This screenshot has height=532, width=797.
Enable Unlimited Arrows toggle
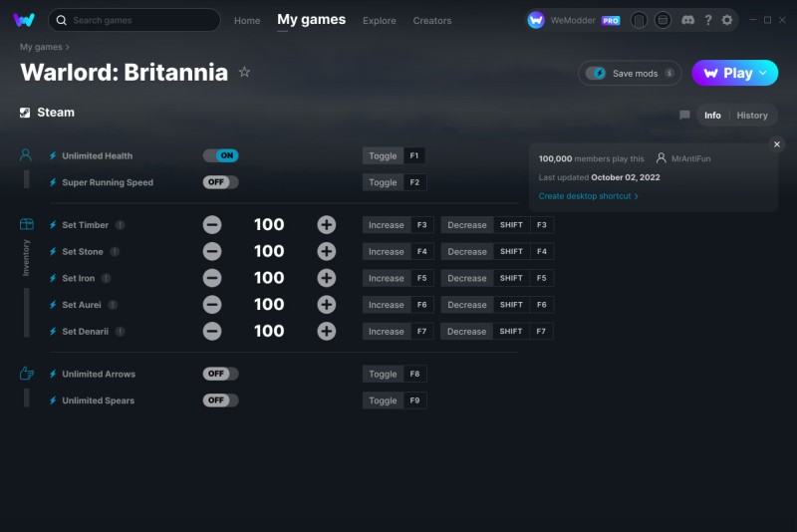pyautogui.click(x=220, y=374)
